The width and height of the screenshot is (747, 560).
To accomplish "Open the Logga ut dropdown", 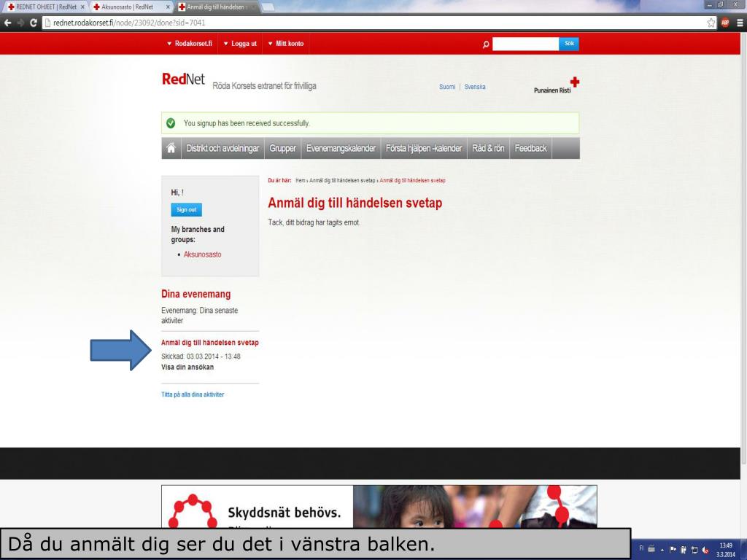I will (240, 43).
